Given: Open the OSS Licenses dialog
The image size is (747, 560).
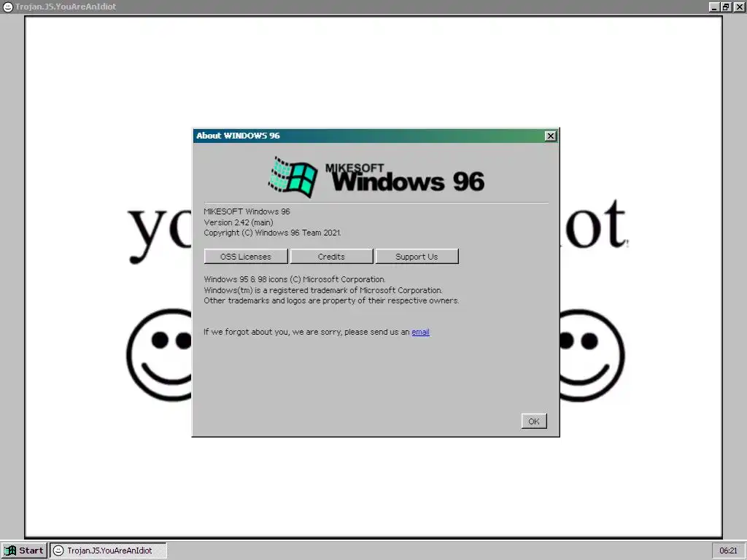Looking at the screenshot, I should click(x=246, y=256).
